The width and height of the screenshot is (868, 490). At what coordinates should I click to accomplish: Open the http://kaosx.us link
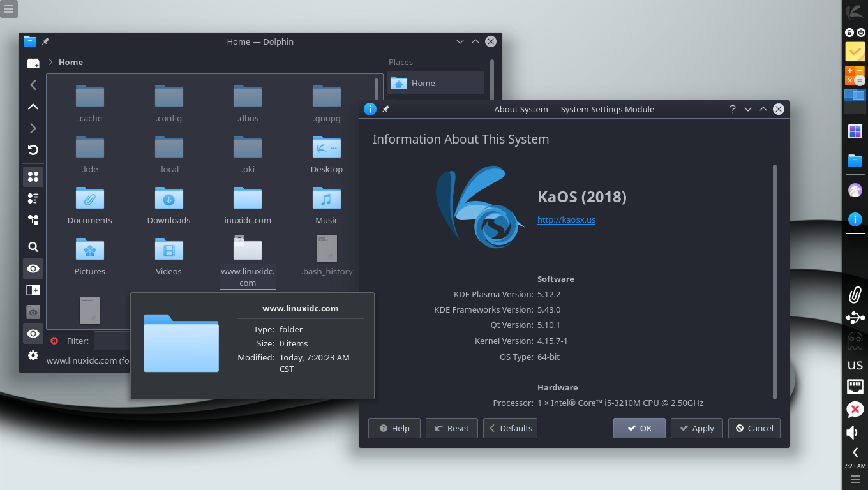(566, 219)
